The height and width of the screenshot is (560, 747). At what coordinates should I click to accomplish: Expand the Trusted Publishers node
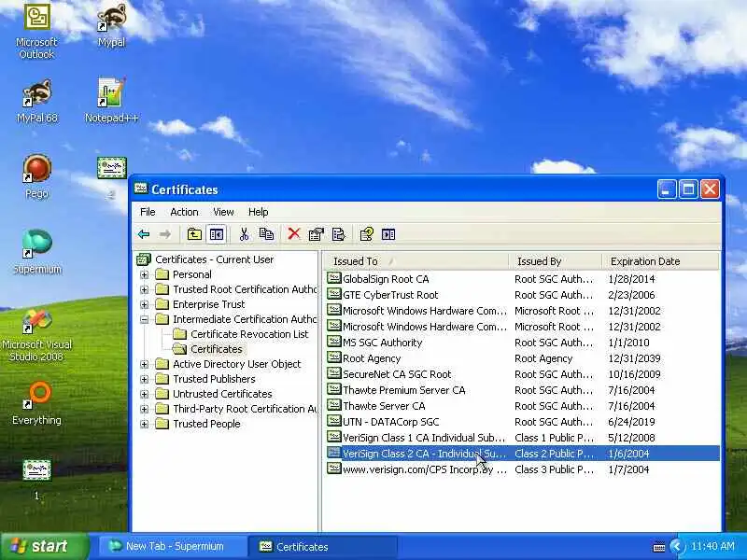[x=144, y=380]
